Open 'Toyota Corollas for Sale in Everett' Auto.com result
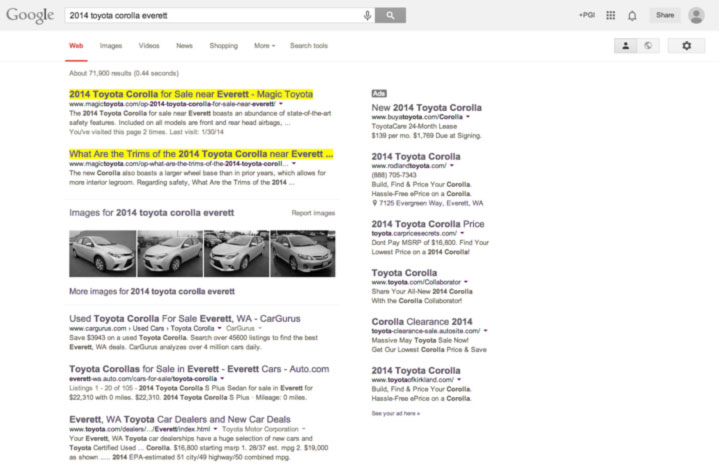719x467 pixels. 199,369
